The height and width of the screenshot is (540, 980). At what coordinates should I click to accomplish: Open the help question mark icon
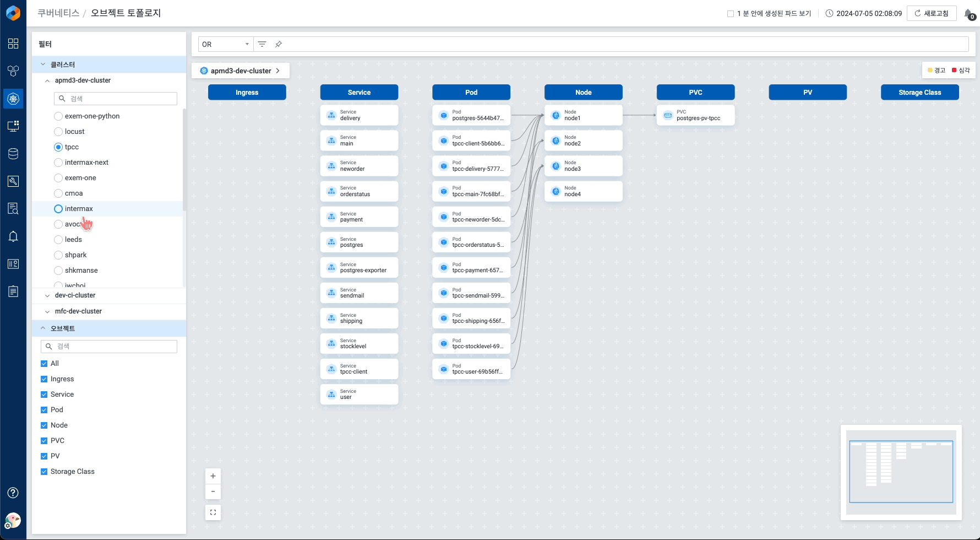coord(13,493)
